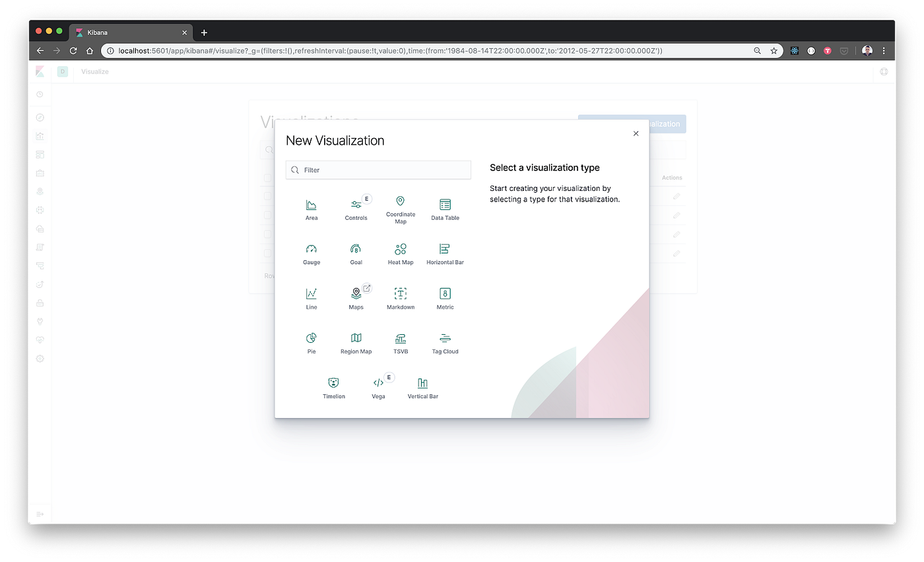Image resolution: width=924 pixels, height=562 pixels.
Task: Select the TSVB visualization
Action: [401, 343]
